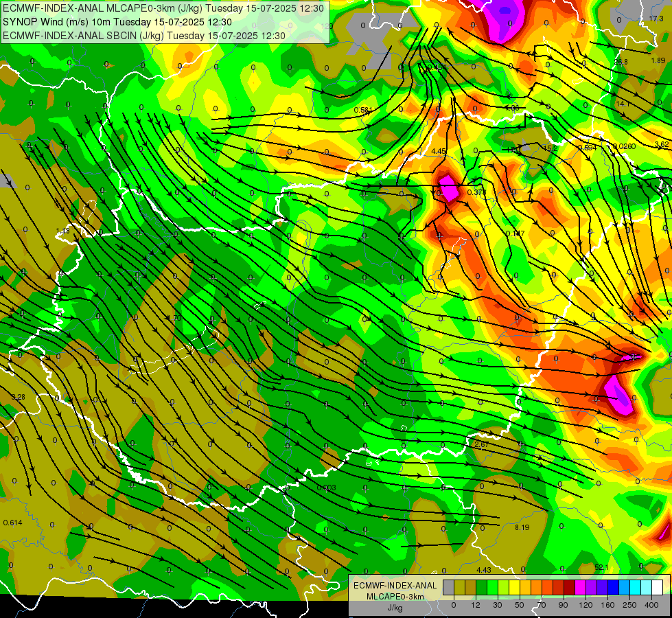This screenshot has height=618, width=672.
Task: Click the 2.67 value on map
Action: (x=482, y=444)
